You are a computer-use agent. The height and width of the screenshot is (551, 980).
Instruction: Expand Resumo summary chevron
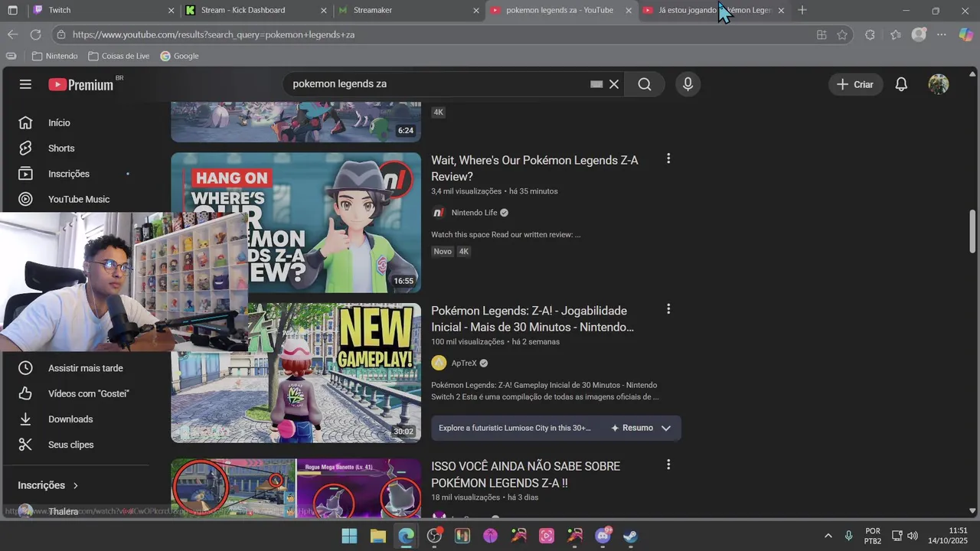[x=666, y=428]
